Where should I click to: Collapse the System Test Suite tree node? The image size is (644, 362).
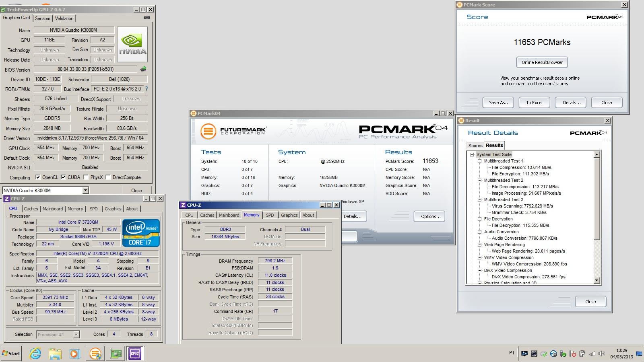472,154
